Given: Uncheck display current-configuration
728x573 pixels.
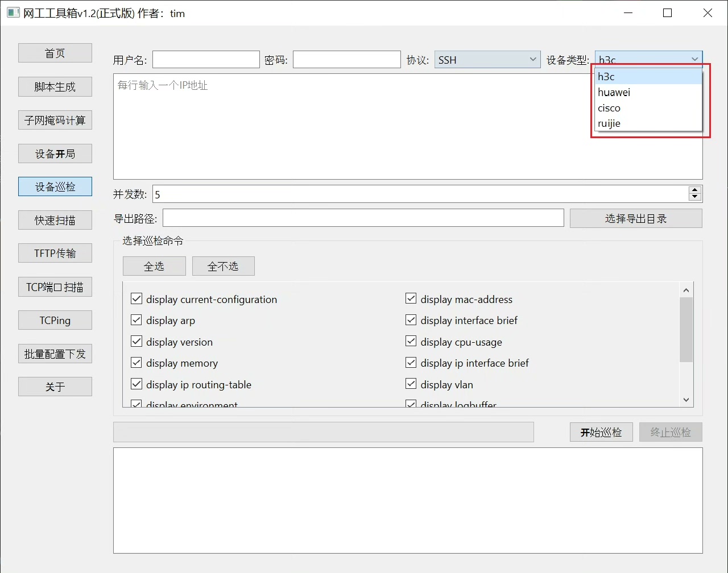Looking at the screenshot, I should [x=136, y=299].
